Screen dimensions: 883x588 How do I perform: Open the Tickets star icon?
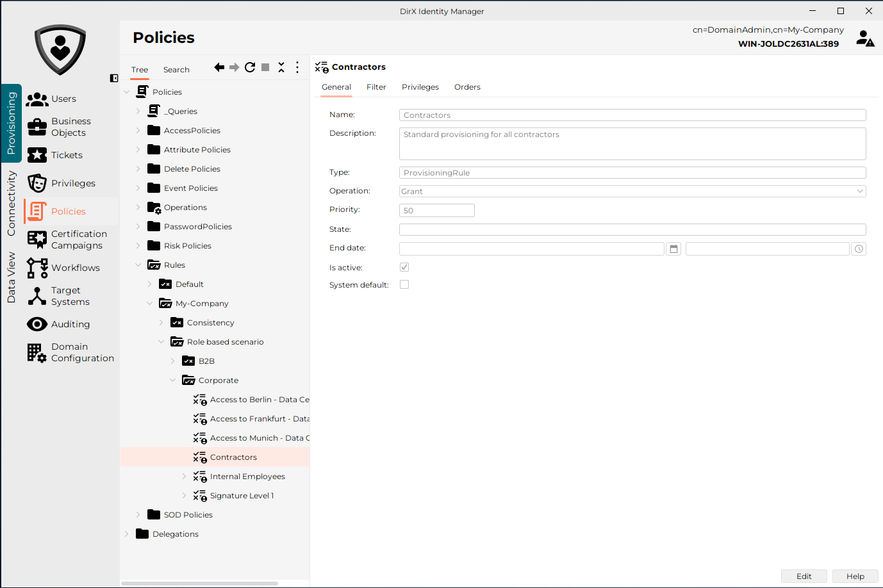[x=37, y=155]
